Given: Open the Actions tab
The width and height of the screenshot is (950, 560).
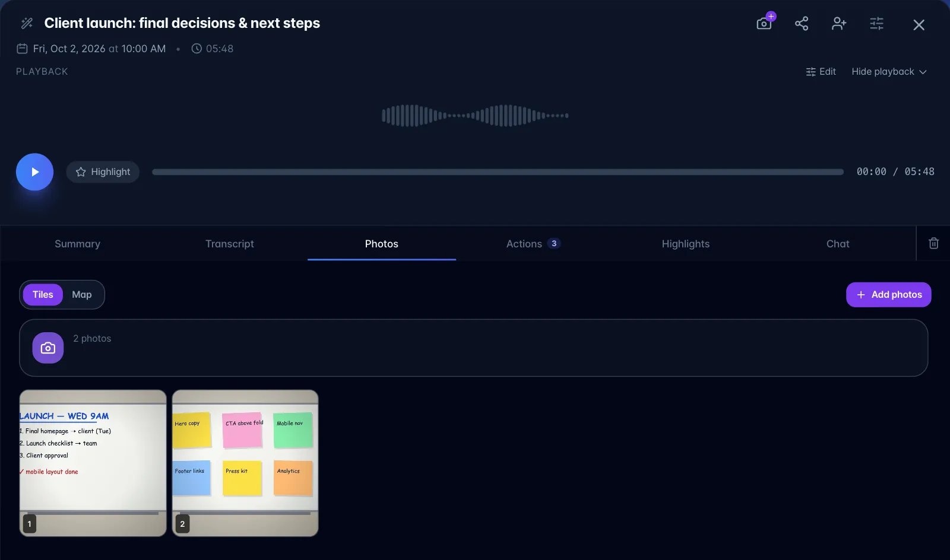Looking at the screenshot, I should (534, 244).
